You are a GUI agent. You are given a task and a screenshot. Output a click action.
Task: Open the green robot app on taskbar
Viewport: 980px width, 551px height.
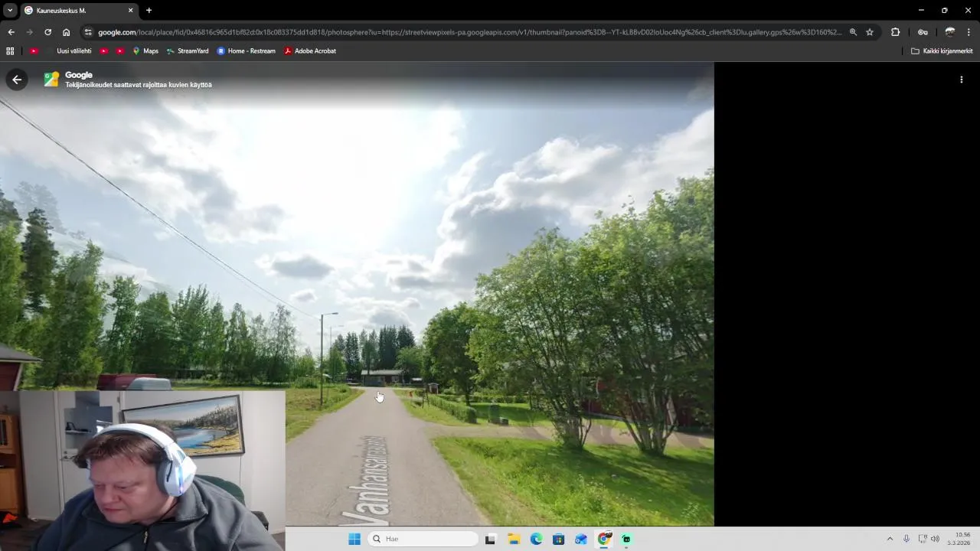tap(626, 539)
